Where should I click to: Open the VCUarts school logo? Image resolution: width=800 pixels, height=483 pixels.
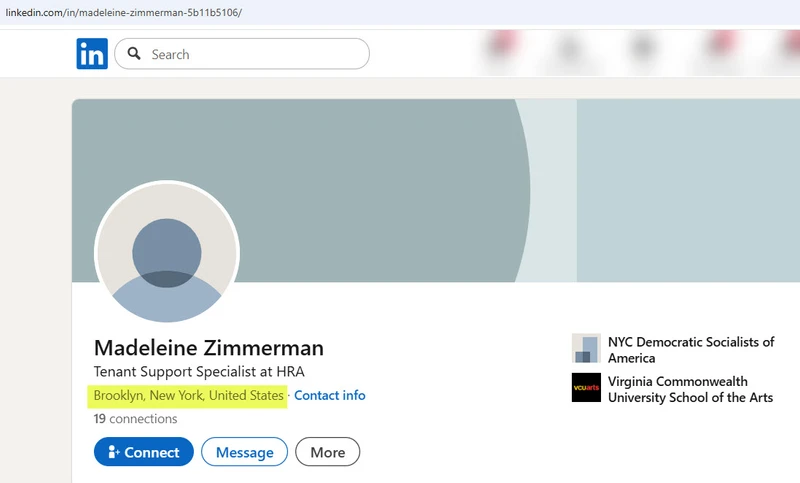coord(586,388)
